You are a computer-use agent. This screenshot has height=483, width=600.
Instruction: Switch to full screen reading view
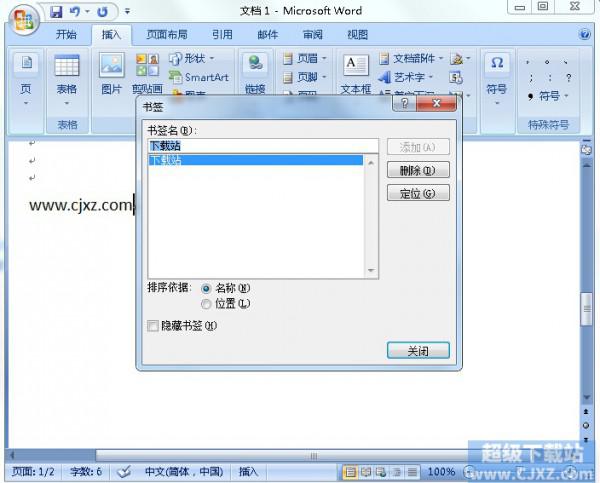click(365, 472)
